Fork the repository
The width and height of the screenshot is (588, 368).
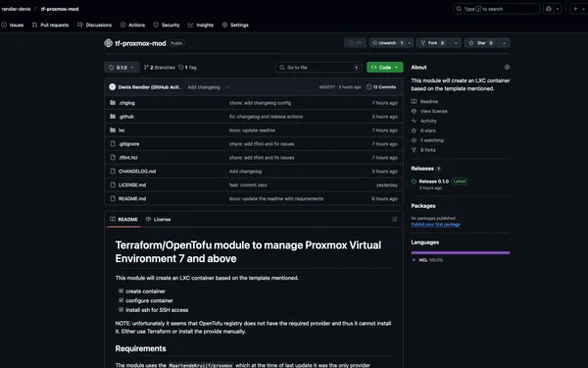click(x=433, y=43)
